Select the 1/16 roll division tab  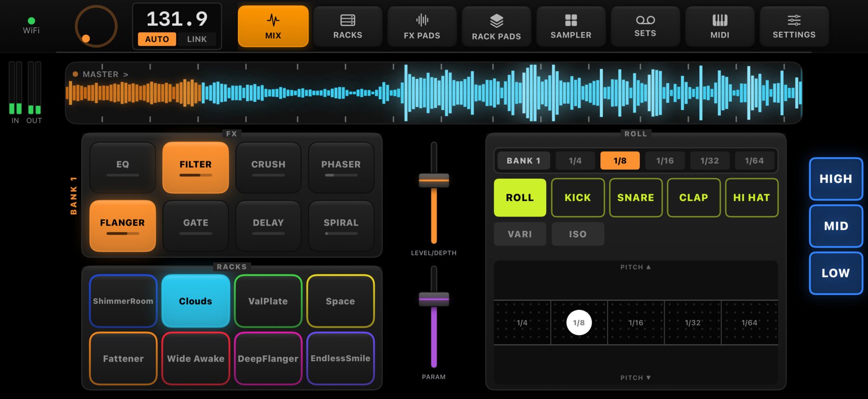pyautogui.click(x=665, y=160)
